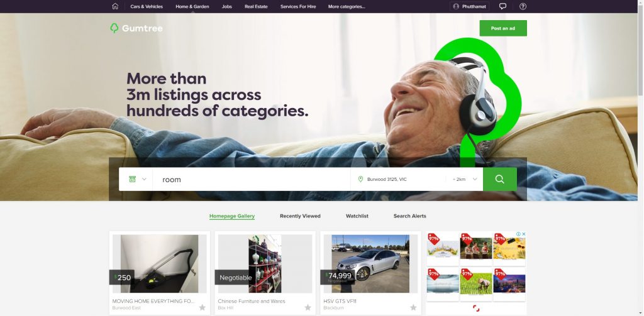This screenshot has height=316, width=644.
Task: Add HSV GTS VF11 to watchlist star
Action: [x=413, y=307]
